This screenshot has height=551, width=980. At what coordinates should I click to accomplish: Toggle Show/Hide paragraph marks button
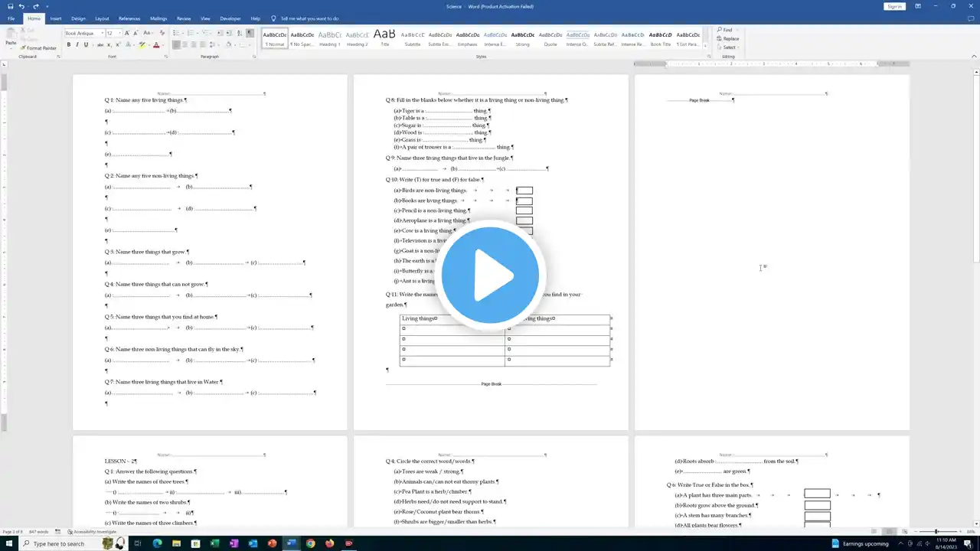click(x=250, y=33)
